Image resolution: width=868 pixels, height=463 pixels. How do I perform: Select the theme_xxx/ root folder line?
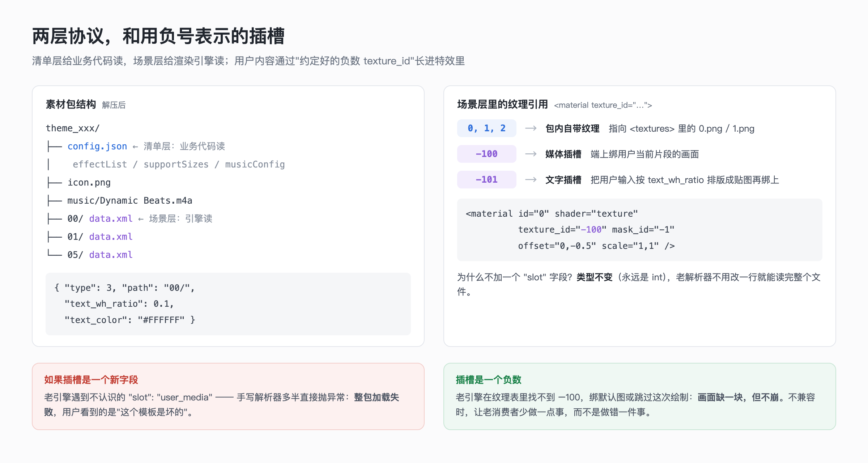tap(73, 128)
